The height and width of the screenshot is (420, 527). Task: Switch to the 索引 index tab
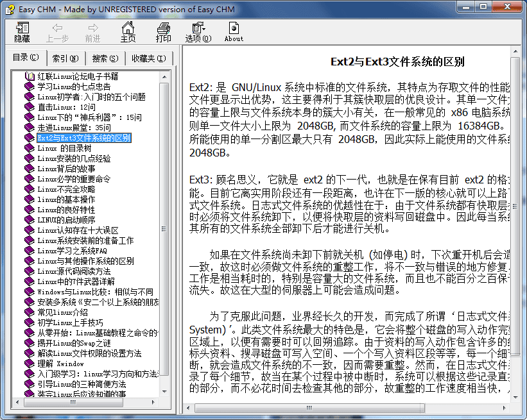tap(64, 58)
